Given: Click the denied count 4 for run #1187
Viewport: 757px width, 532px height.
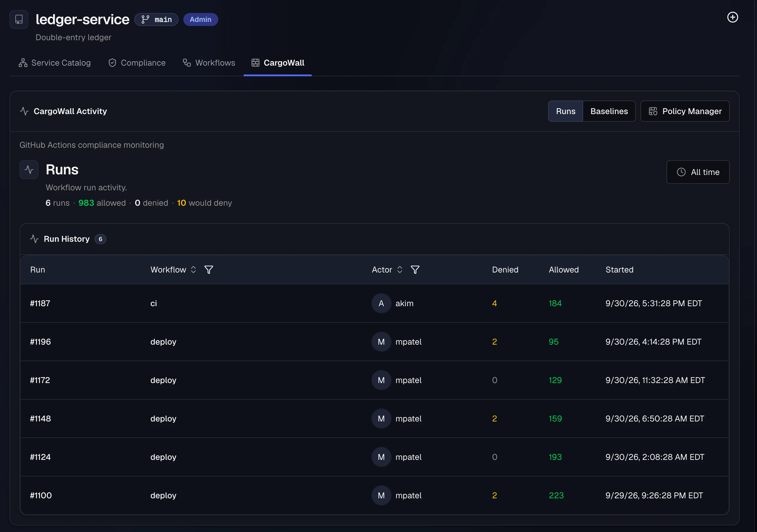Looking at the screenshot, I should 494,303.
